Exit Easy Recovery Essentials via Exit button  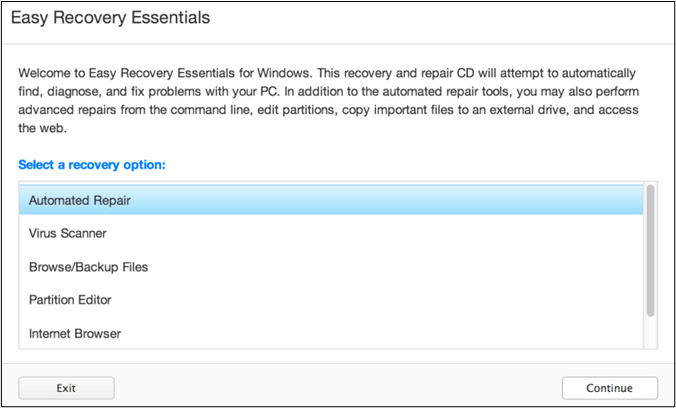click(66, 388)
